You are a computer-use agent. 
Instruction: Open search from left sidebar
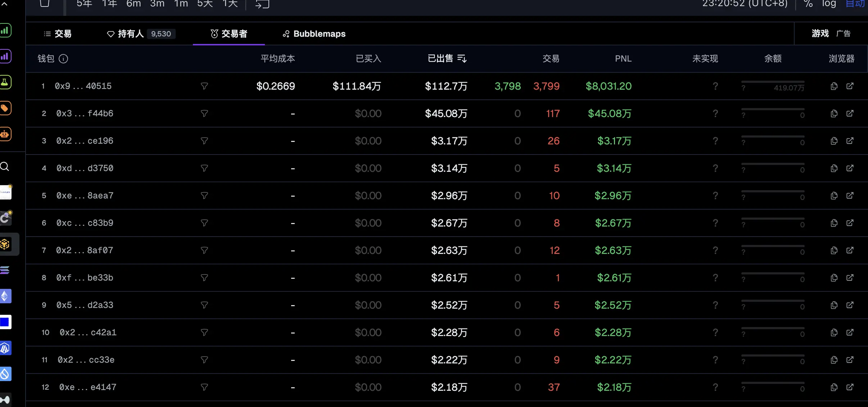coord(5,166)
